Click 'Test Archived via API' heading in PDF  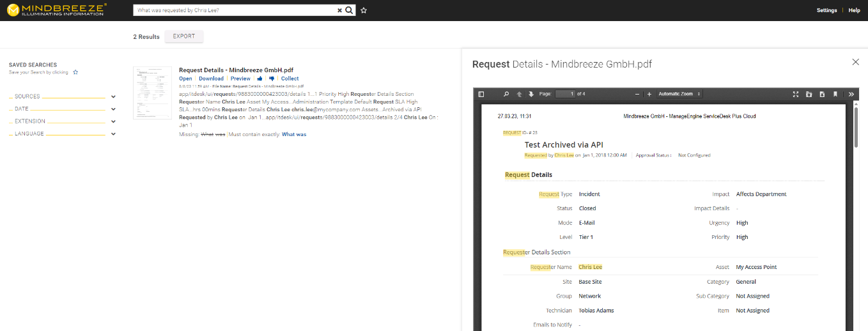(x=564, y=145)
